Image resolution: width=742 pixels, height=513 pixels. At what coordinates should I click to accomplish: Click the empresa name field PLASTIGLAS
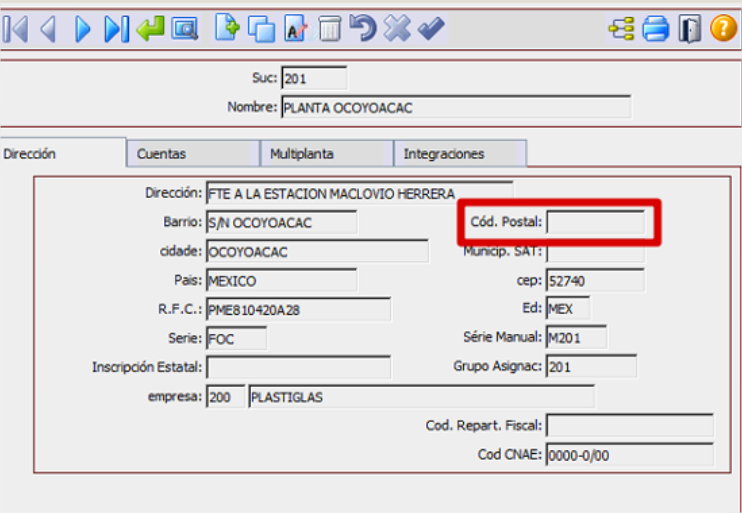tap(422, 397)
